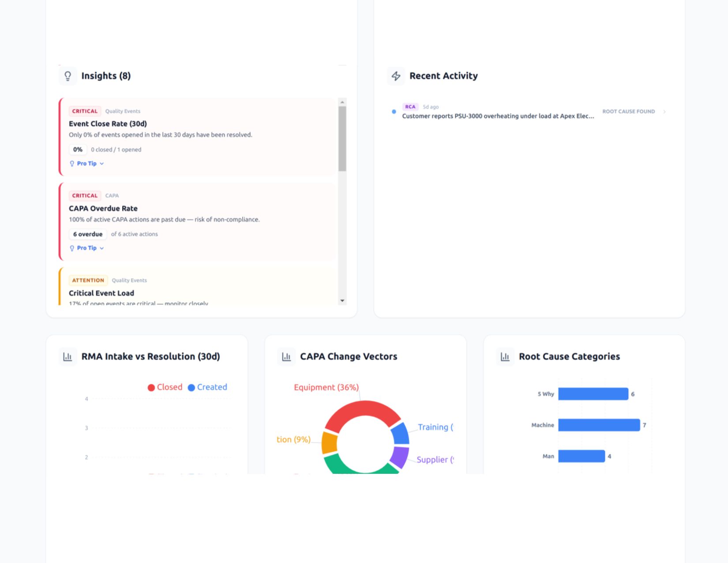Click the lightbulb icon in Event Close Rate tip
The width and height of the screenshot is (728, 563).
click(x=72, y=163)
